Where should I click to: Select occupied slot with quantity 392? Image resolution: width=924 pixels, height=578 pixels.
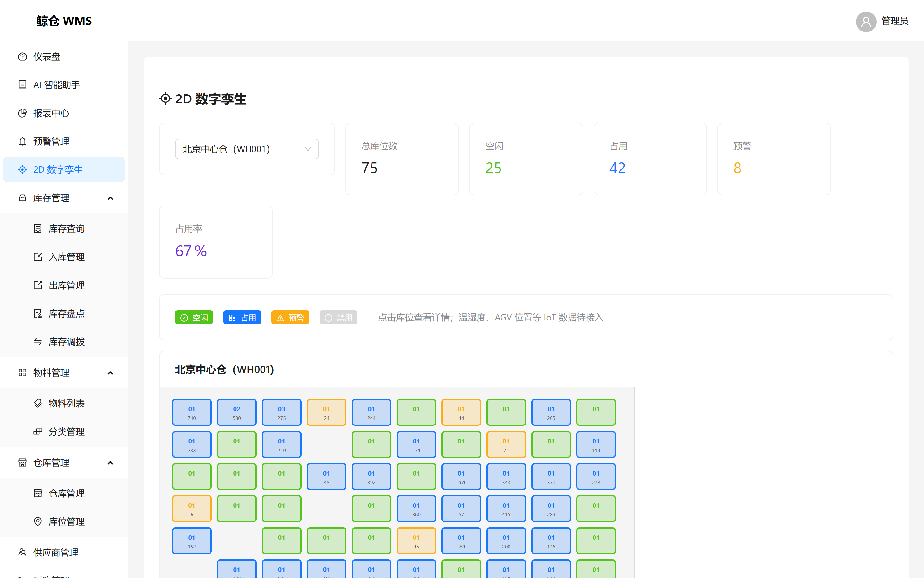point(371,477)
